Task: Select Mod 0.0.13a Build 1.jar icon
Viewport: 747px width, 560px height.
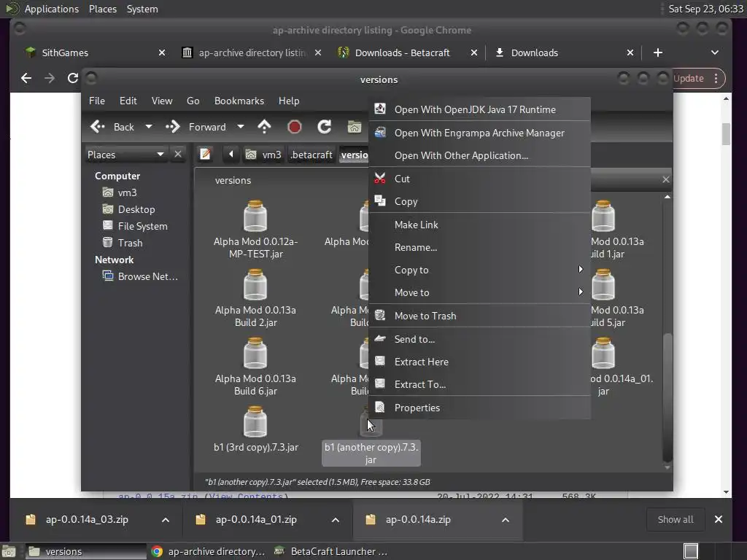Action: (603, 216)
